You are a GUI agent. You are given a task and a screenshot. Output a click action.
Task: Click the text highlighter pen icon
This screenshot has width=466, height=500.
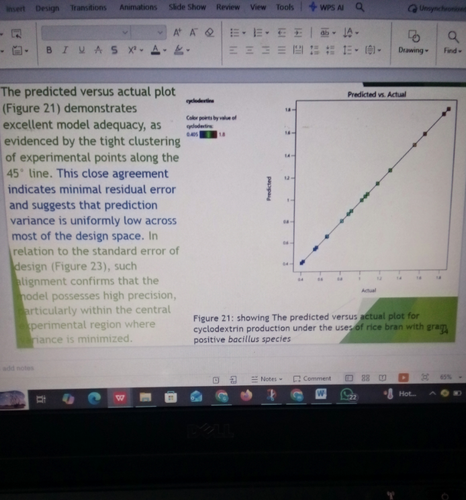pos(179,50)
